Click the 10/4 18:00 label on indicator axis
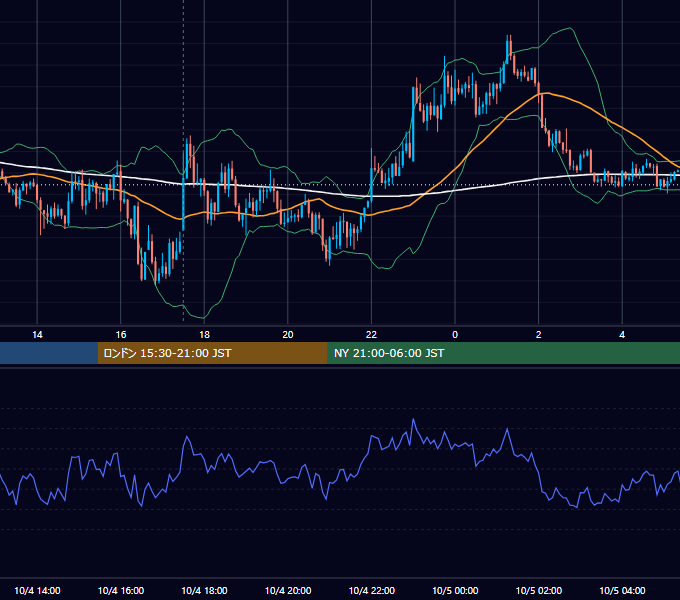The image size is (680, 600). [x=204, y=590]
